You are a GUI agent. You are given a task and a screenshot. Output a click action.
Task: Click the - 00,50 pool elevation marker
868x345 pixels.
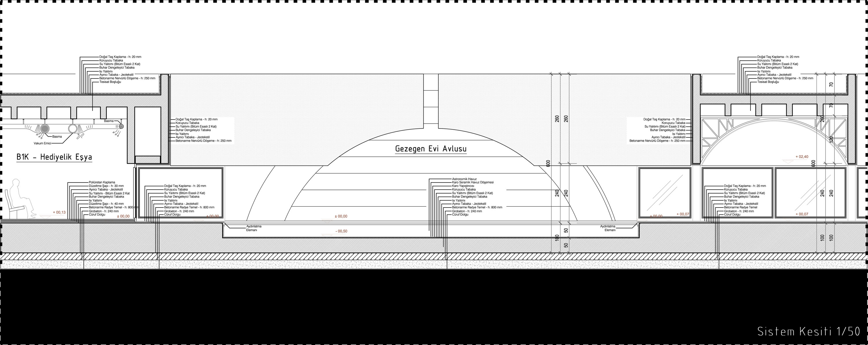coord(341,231)
